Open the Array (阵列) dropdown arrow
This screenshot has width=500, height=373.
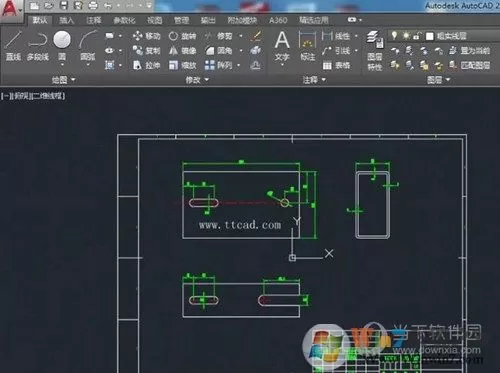238,65
